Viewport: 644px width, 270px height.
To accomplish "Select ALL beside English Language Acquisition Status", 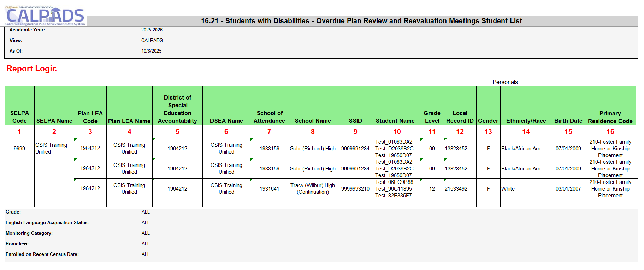I will tap(146, 223).
